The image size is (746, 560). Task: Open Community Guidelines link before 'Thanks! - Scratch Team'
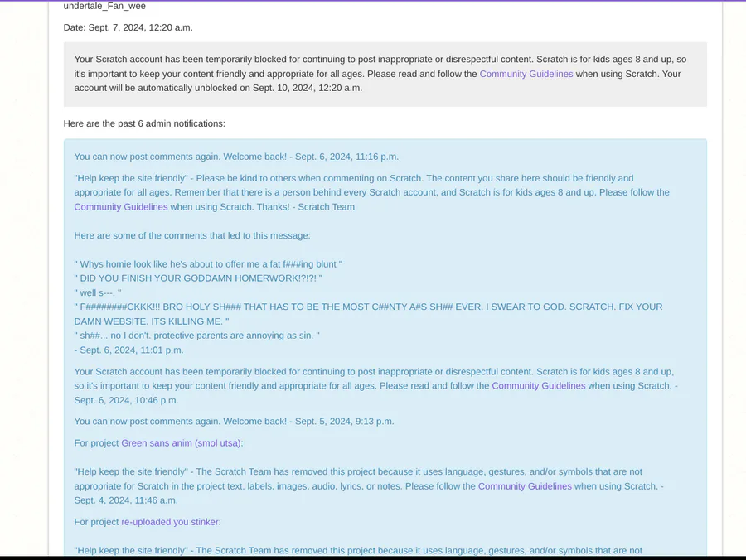[121, 207]
